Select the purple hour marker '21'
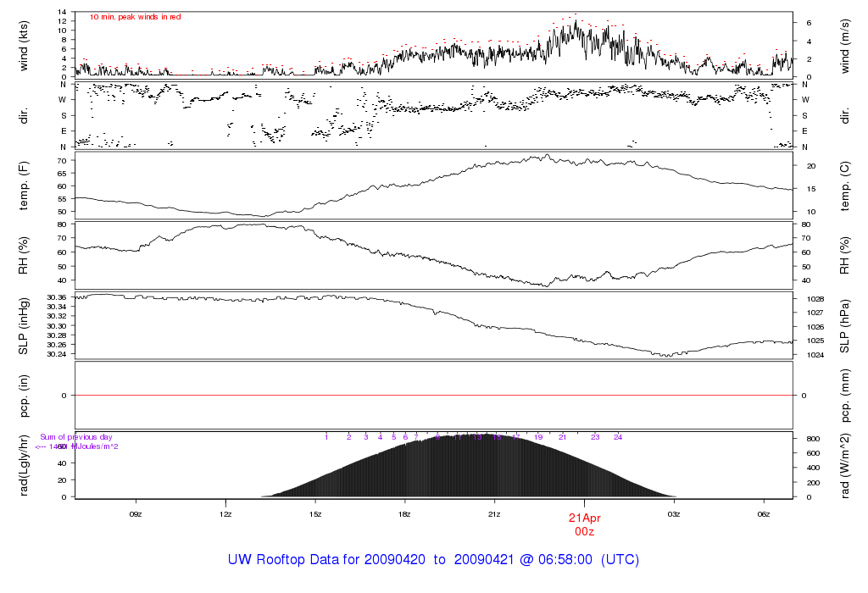Viewport: 868px width, 593px height. point(563,437)
